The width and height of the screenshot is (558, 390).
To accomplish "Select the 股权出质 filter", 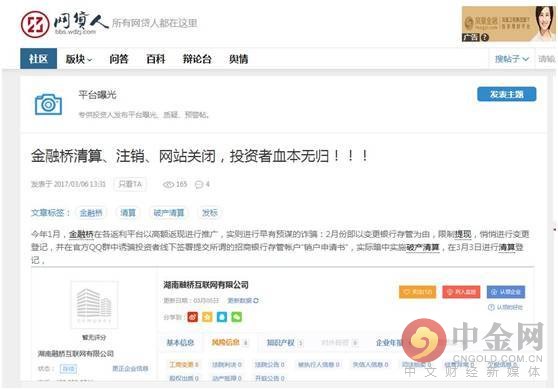I will click(184, 378).
